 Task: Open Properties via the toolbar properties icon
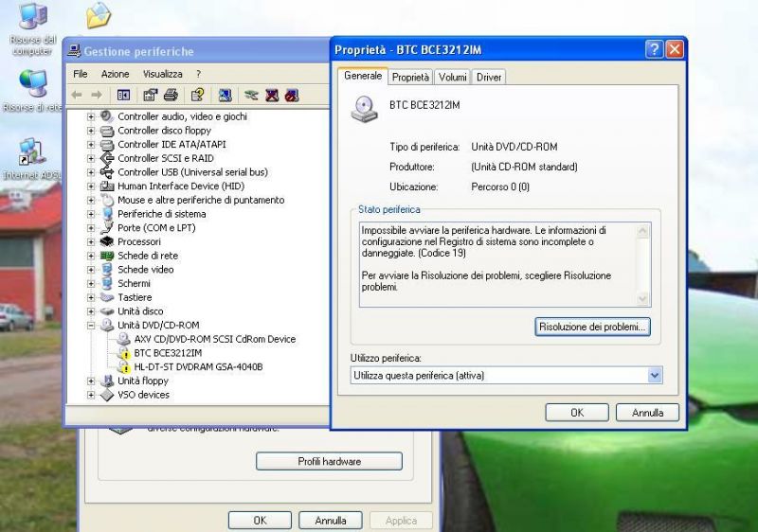[151, 95]
